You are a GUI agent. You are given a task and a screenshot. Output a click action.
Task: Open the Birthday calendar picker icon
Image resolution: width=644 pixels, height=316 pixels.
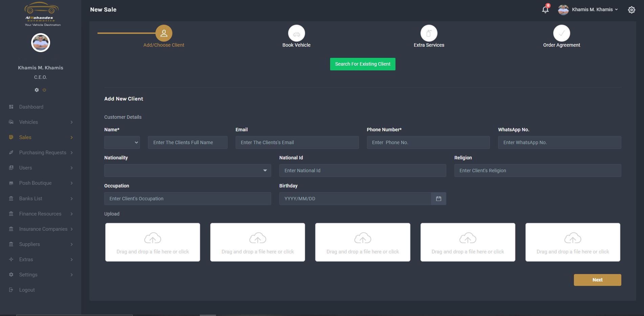point(438,199)
